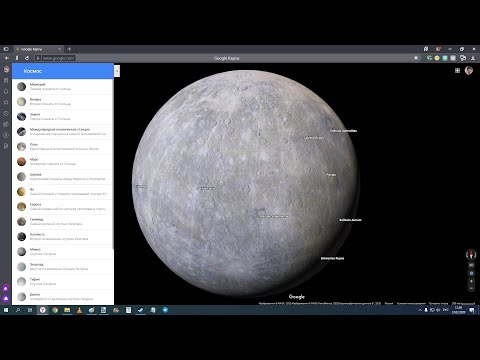Open the Google apps grid
The width and height of the screenshot is (480, 360).
(457, 70)
